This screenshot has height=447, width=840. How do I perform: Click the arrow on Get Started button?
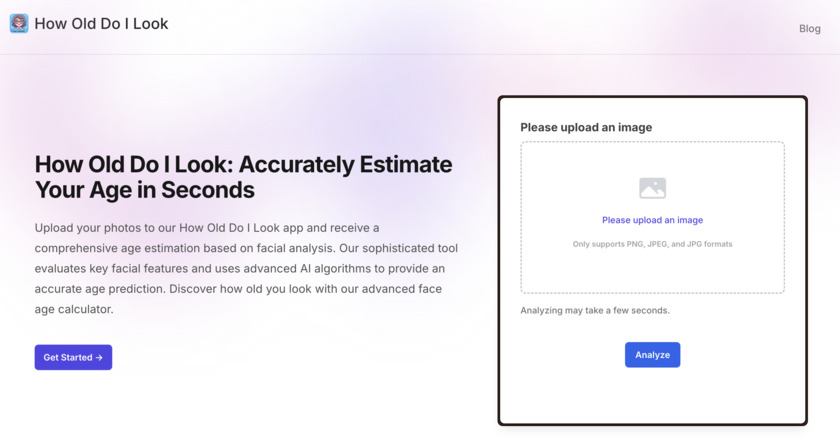click(99, 358)
